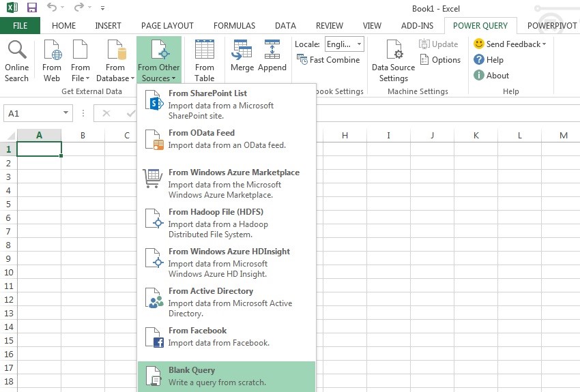Open Customize Quick Access Toolbar dropdown
This screenshot has width=580, height=392.
(x=102, y=7)
